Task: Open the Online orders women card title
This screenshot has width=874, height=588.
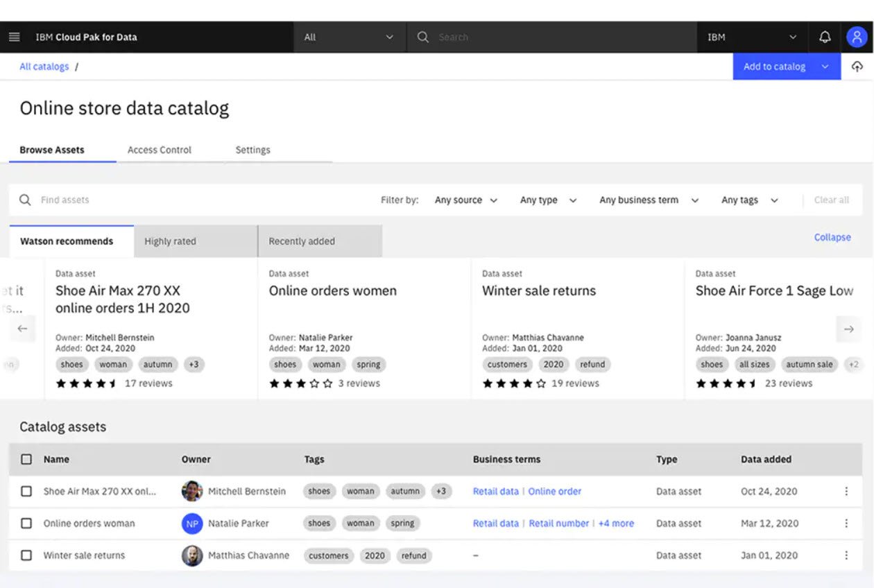Action: pos(333,291)
